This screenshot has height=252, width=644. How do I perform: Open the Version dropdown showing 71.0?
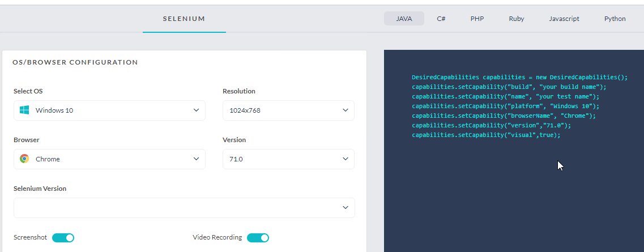coord(288,159)
